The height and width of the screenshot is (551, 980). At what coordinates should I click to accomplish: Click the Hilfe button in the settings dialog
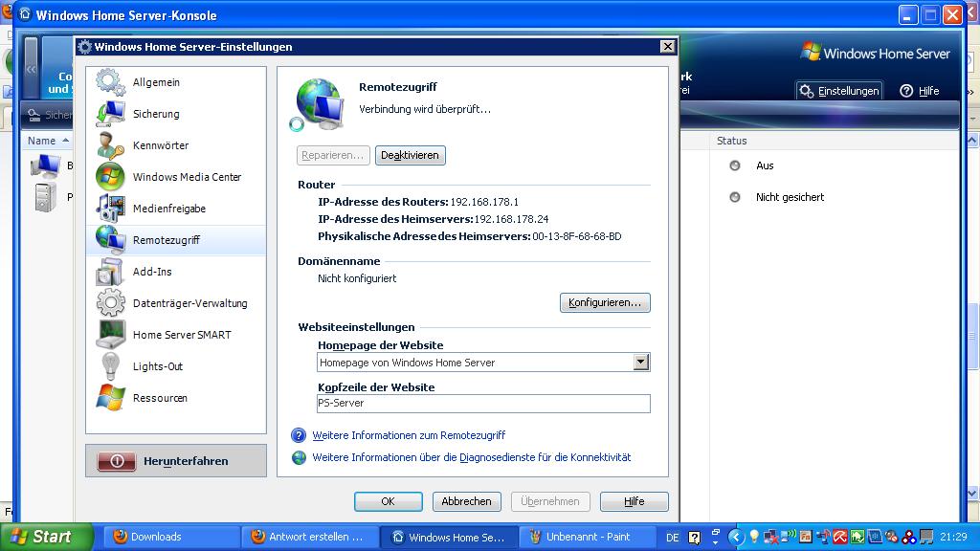tap(634, 501)
